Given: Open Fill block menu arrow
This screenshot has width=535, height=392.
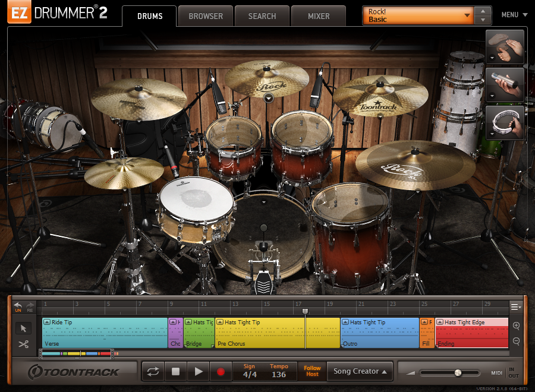Looking at the screenshot, I should (424, 322).
